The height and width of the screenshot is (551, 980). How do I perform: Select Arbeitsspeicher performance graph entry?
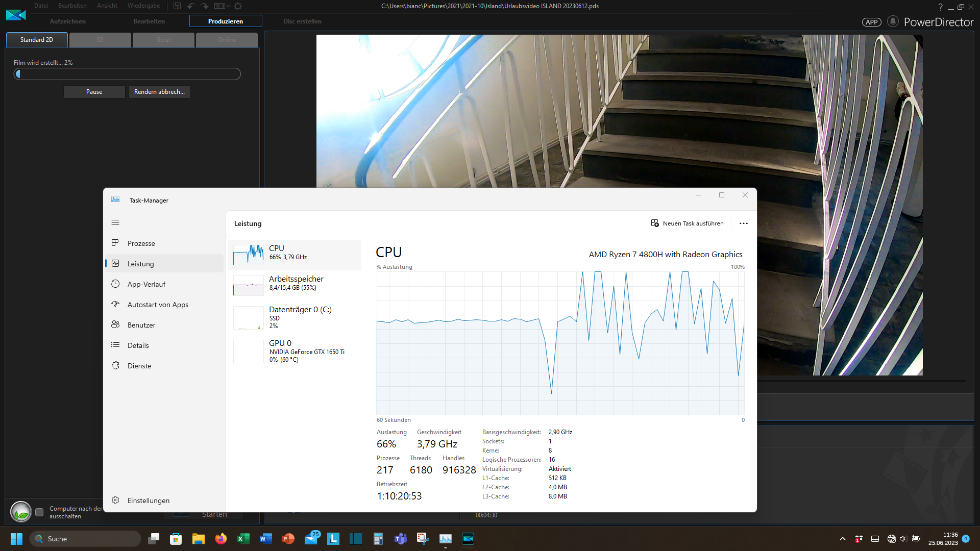click(296, 283)
